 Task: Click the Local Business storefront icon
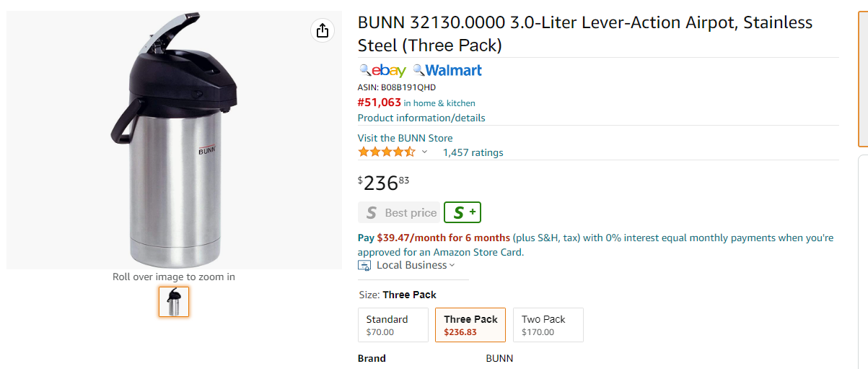click(x=364, y=266)
